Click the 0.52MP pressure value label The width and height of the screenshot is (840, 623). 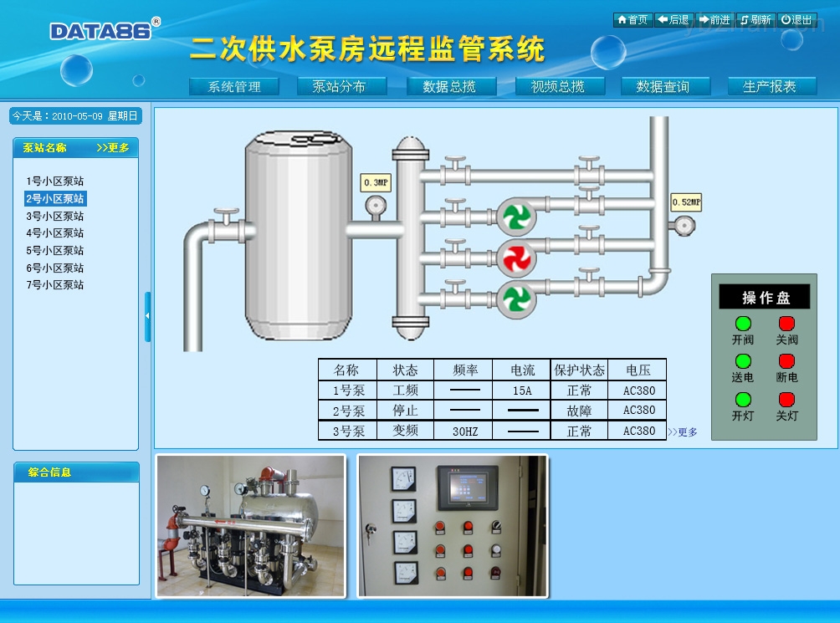pyautogui.click(x=686, y=202)
